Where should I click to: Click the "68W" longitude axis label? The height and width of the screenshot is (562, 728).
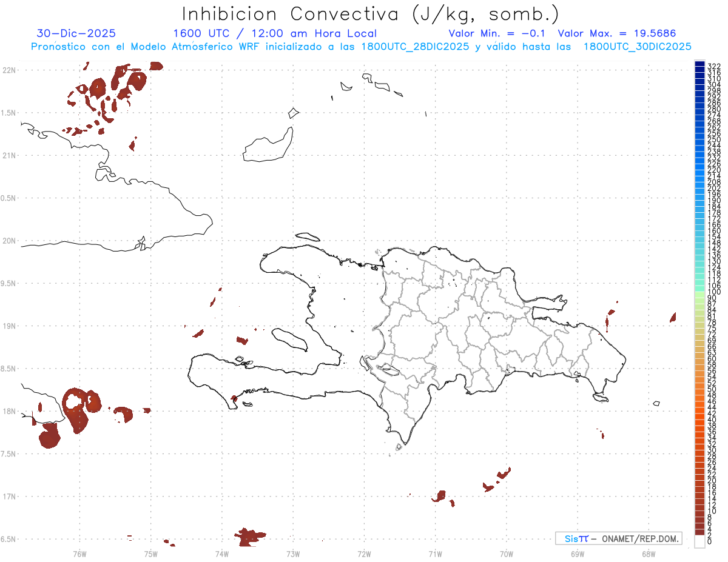tap(648, 554)
